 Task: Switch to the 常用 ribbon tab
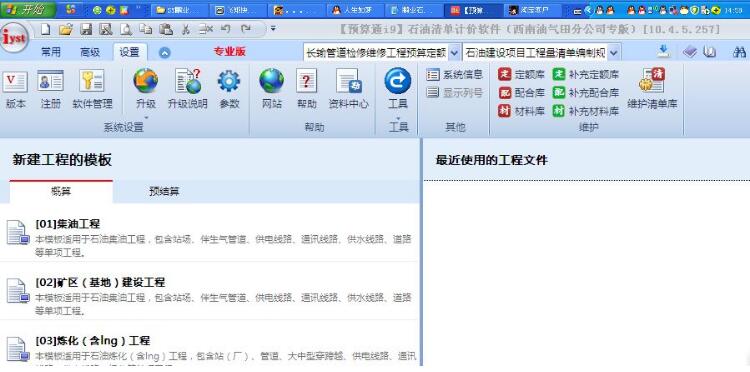point(51,52)
